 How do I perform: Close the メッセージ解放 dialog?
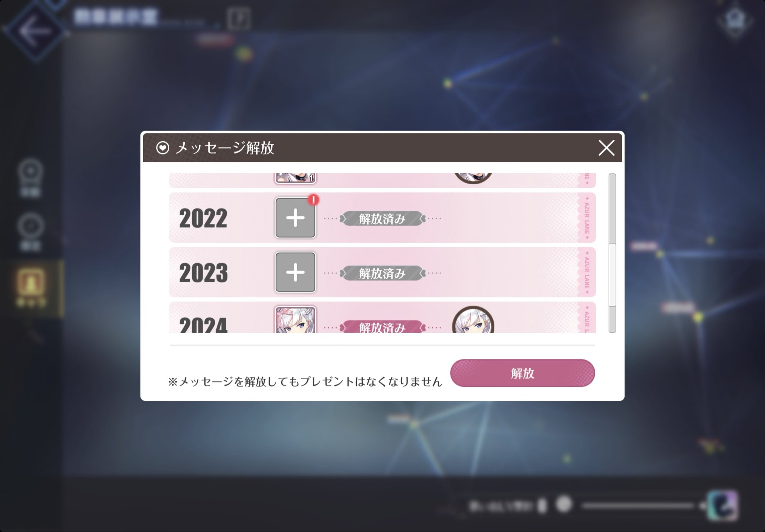[606, 148]
